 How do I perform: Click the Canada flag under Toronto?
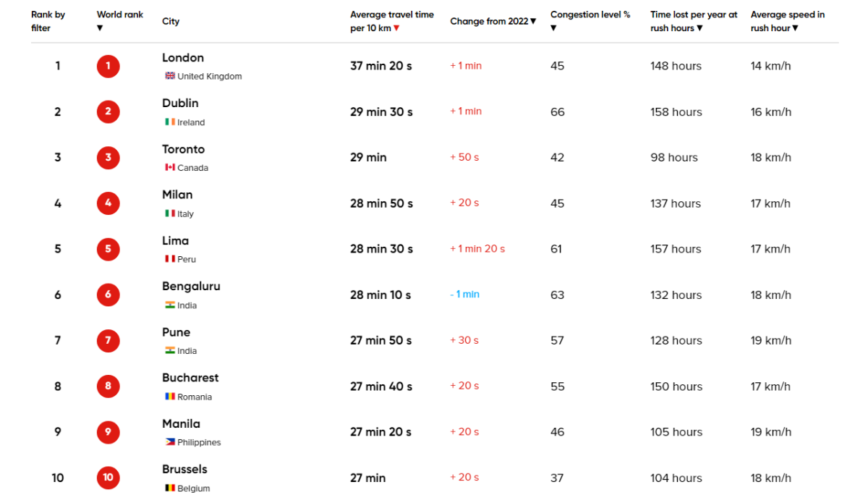(170, 168)
